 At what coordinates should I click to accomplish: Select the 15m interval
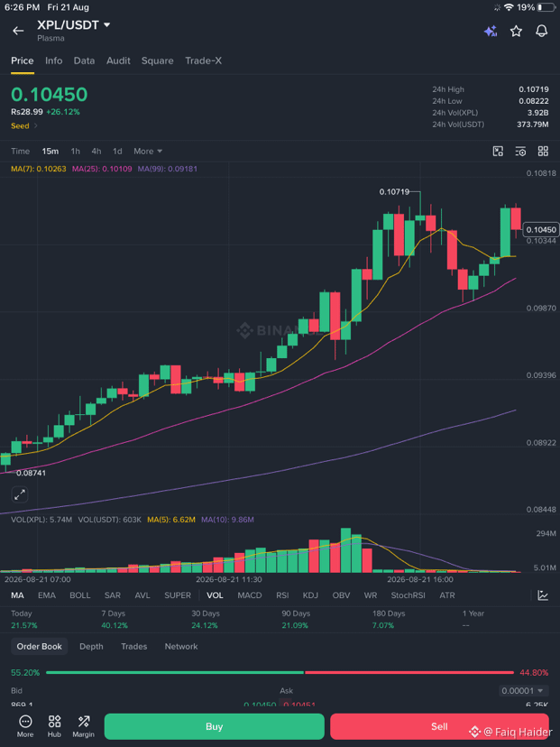pyautogui.click(x=50, y=151)
